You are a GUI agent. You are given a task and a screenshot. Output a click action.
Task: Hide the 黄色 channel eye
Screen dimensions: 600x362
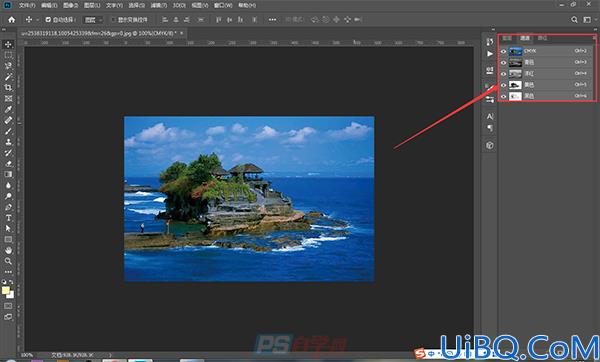pos(503,85)
